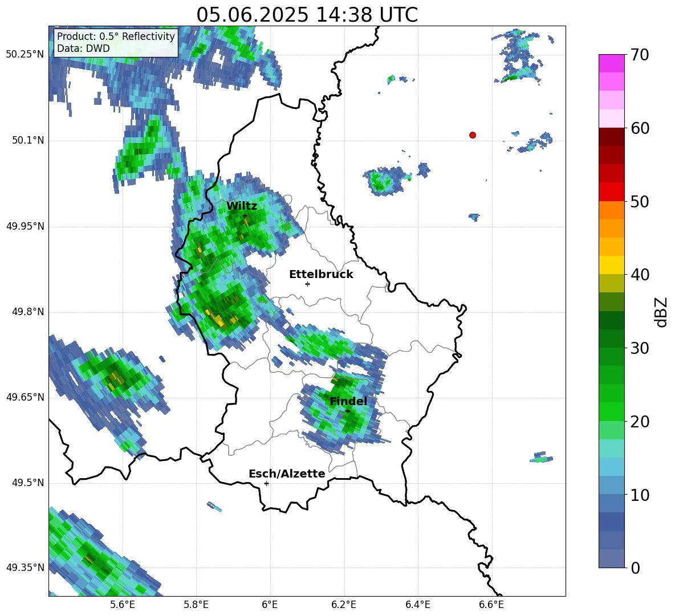The image size is (675, 616).
Task: Click the Findel city label
Action: tap(348, 401)
